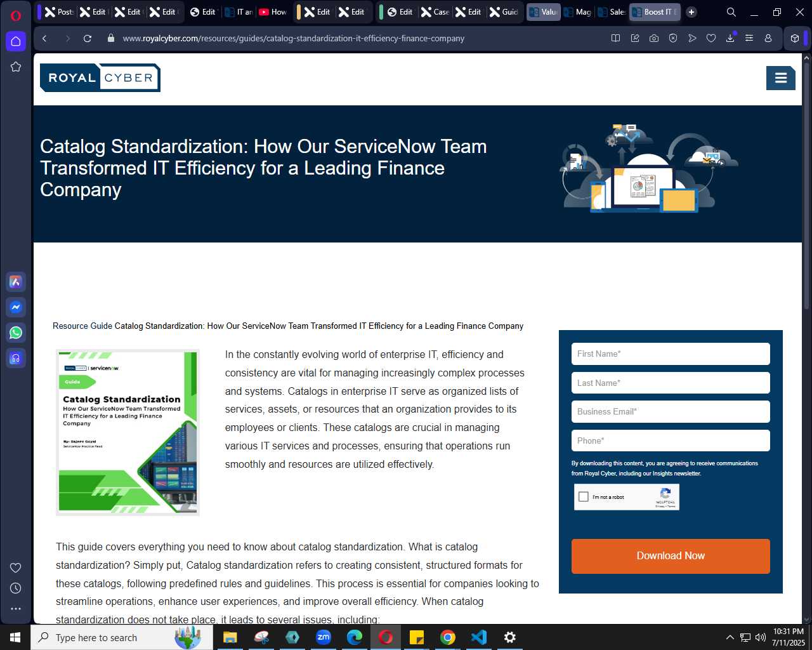Screen dimensions: 812x650
Task: Switch to the YouTube How tab
Action: (x=272, y=12)
